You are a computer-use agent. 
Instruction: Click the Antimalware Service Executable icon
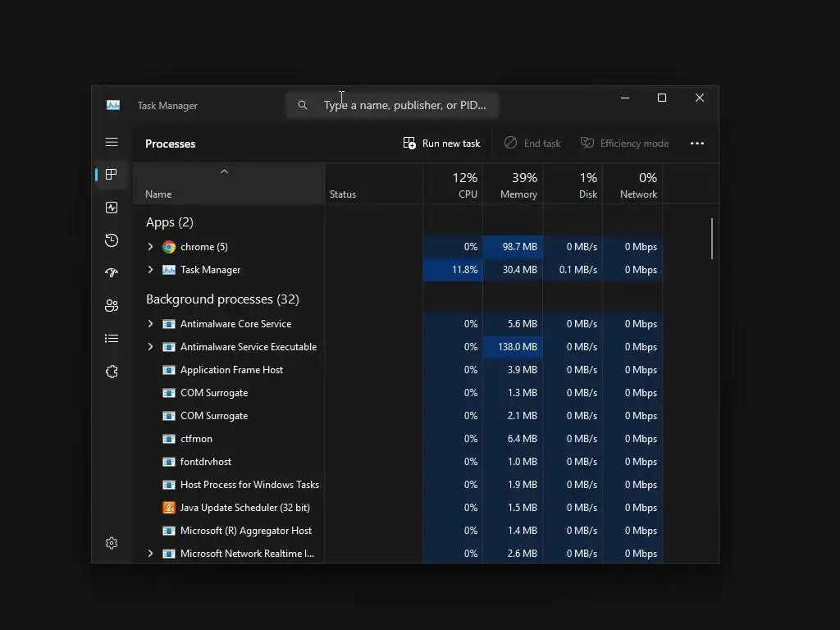[169, 347]
